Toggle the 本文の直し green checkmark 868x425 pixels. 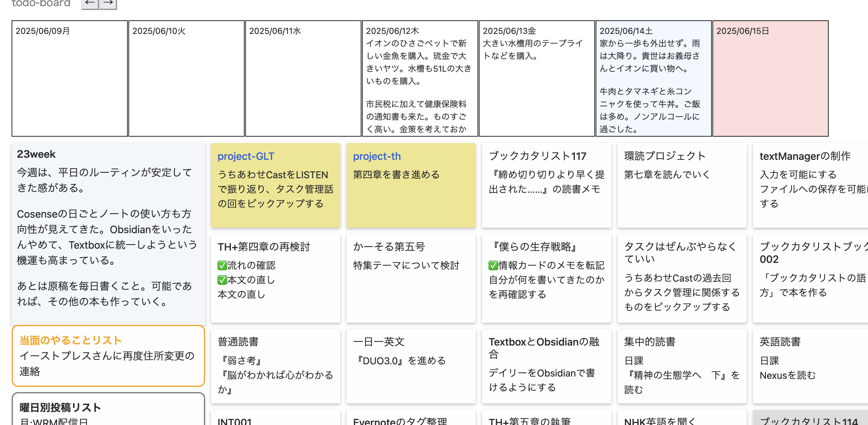point(222,280)
